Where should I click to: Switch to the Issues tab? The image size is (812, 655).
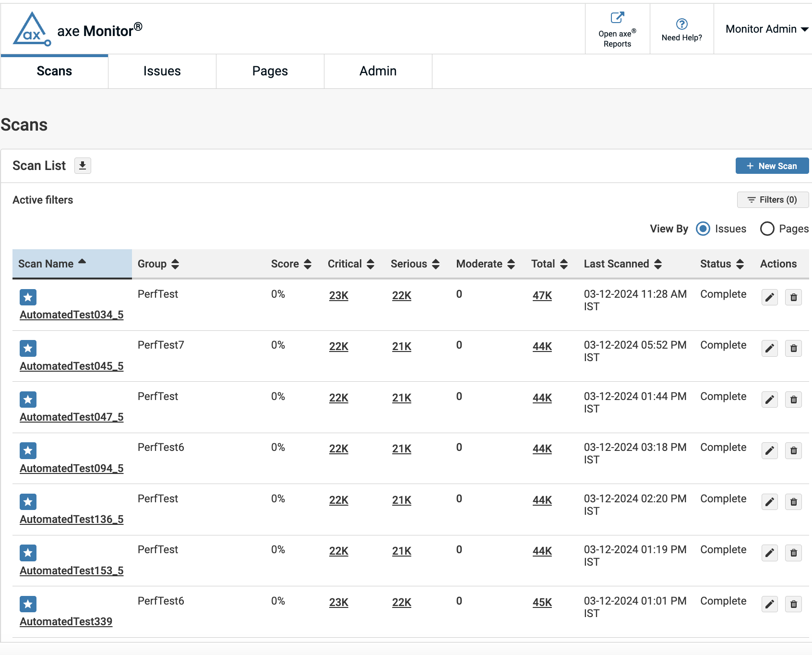click(x=162, y=71)
